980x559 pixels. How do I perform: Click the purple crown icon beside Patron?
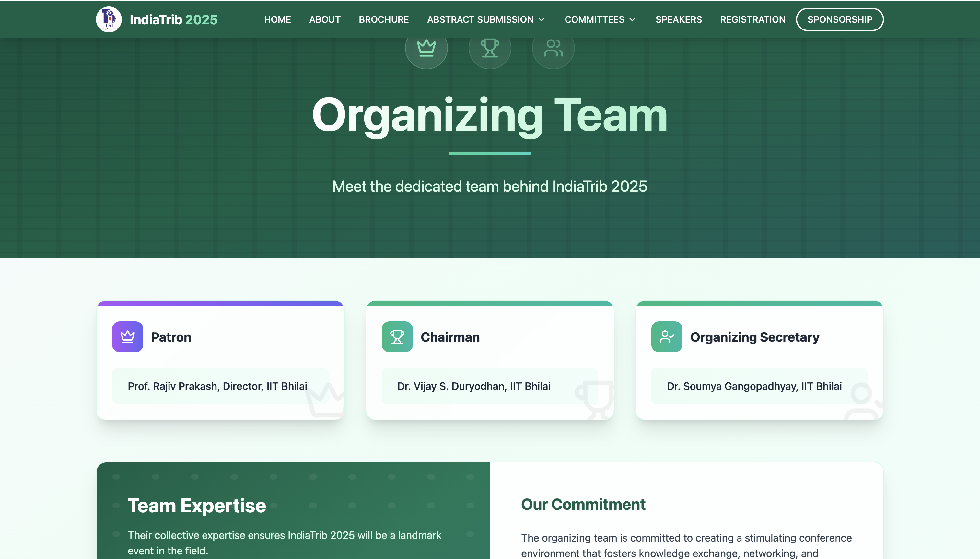(x=128, y=337)
